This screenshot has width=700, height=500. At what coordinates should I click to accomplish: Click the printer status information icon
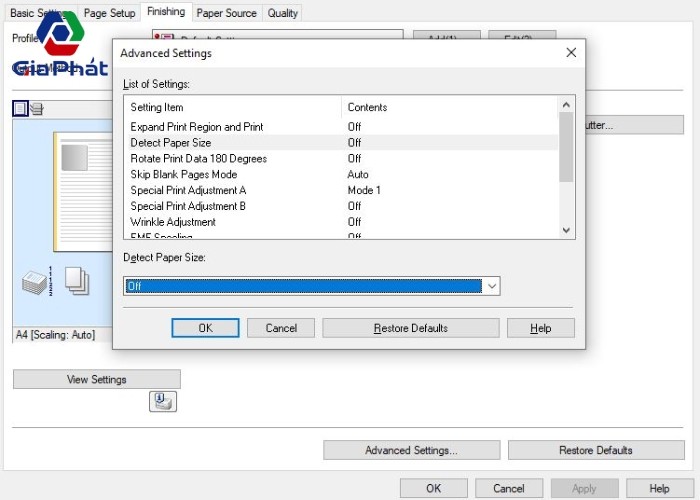point(163,401)
